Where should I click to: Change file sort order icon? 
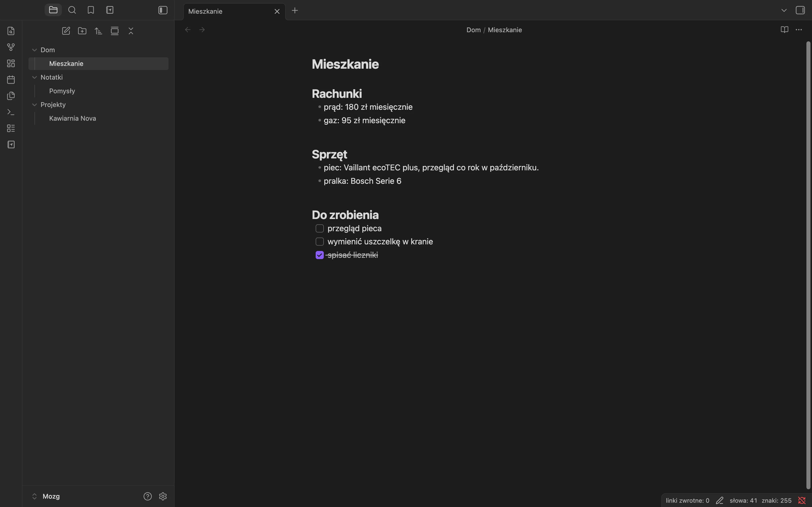coord(98,31)
